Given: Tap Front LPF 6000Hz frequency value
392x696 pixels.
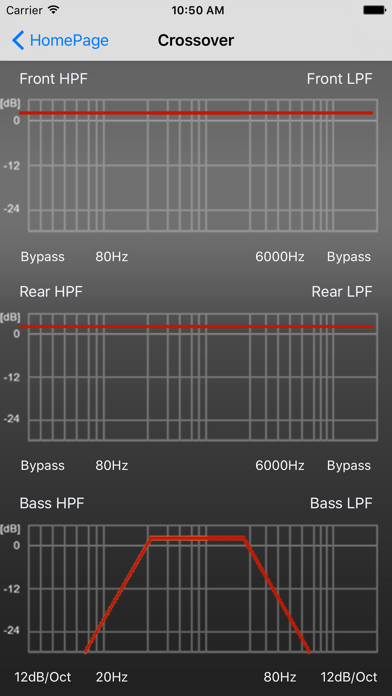Looking at the screenshot, I should (x=280, y=257).
